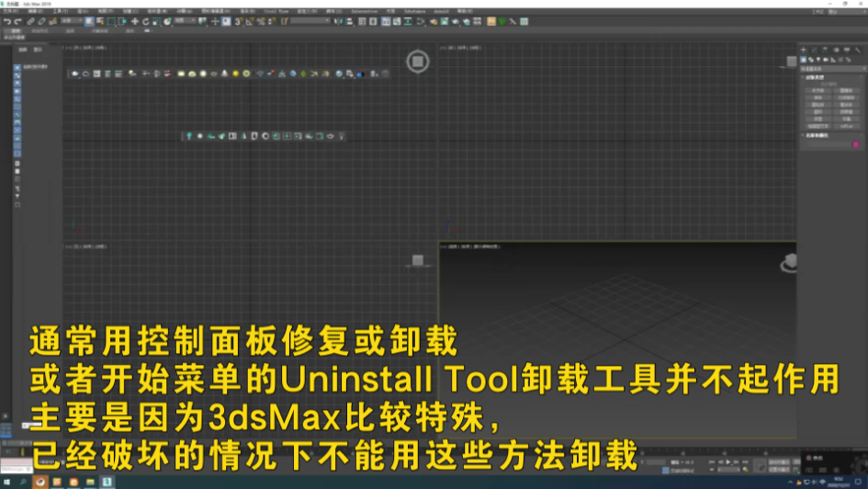This screenshot has height=489, width=868.
Task: Choose the Rectangular Selection Region tool
Action: pos(111,21)
